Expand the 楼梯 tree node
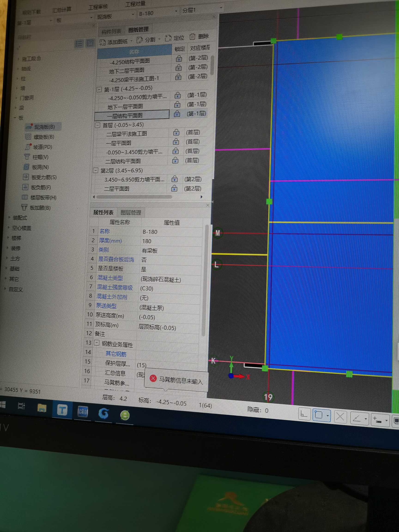This screenshot has width=399, height=532. point(8,238)
